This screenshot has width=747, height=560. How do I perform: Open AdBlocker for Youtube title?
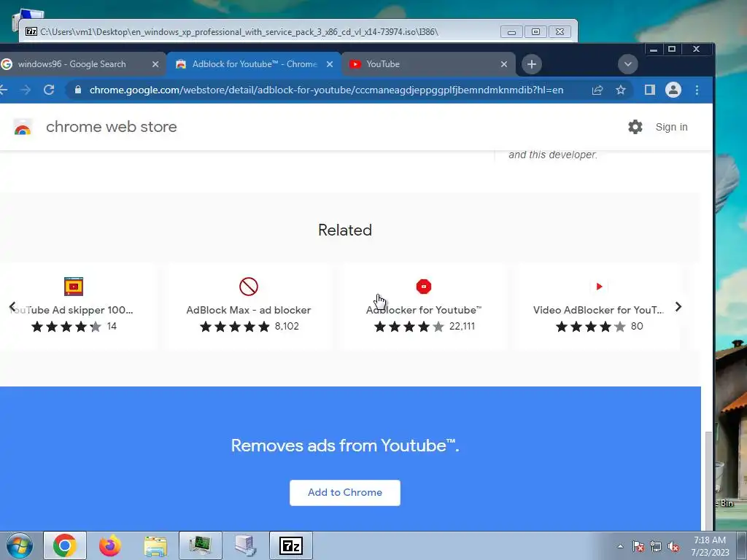[424, 310]
